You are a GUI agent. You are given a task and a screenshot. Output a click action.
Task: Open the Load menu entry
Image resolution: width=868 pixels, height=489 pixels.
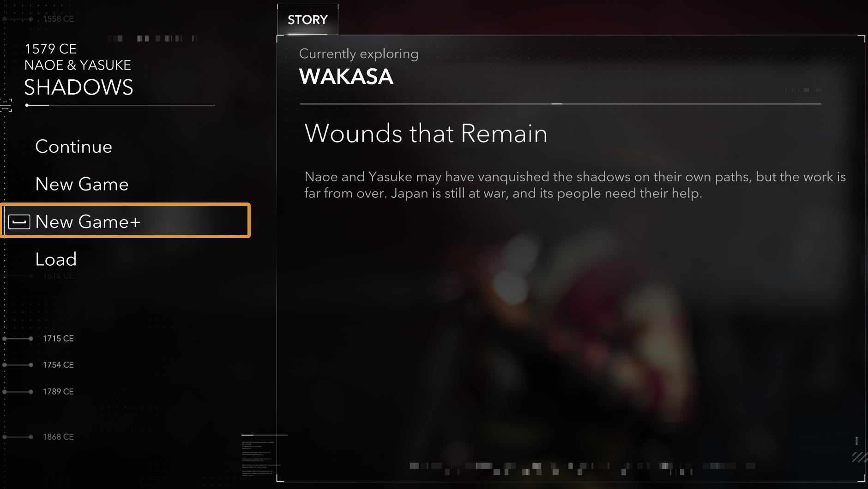(56, 259)
